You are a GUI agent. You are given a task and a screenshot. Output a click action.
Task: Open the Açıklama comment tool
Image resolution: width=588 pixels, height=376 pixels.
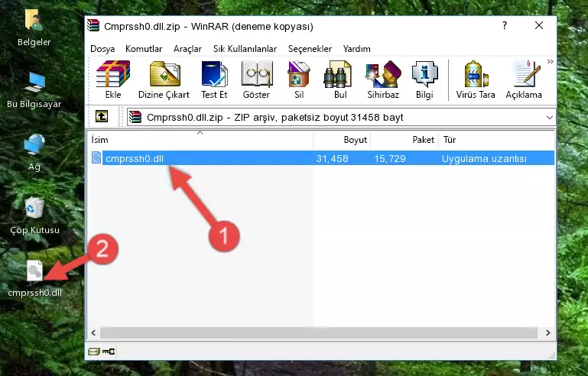(x=524, y=79)
